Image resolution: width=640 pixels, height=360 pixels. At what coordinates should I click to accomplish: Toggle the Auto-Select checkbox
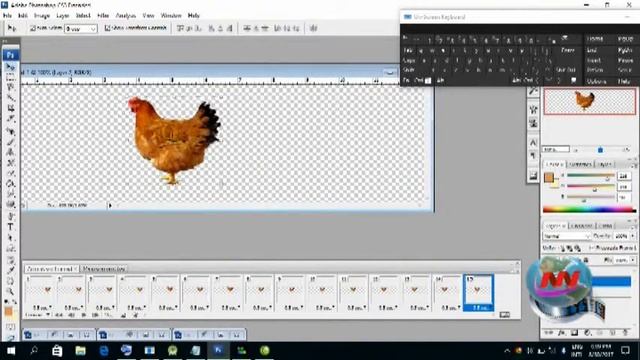[x=33, y=28]
